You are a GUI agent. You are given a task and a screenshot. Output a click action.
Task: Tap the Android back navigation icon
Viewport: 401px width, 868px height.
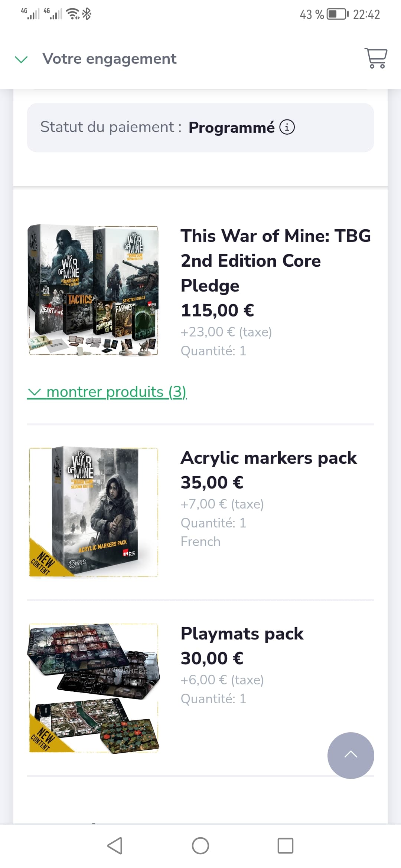coord(115,846)
